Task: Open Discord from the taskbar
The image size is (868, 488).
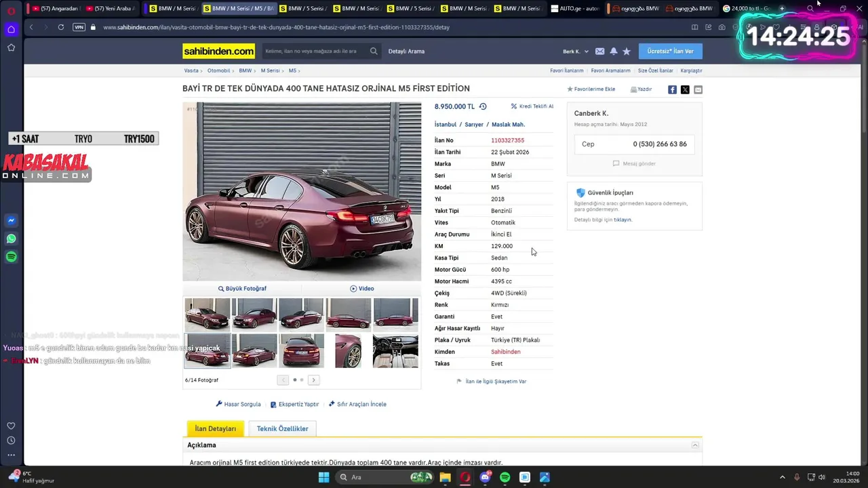Action: (x=485, y=477)
